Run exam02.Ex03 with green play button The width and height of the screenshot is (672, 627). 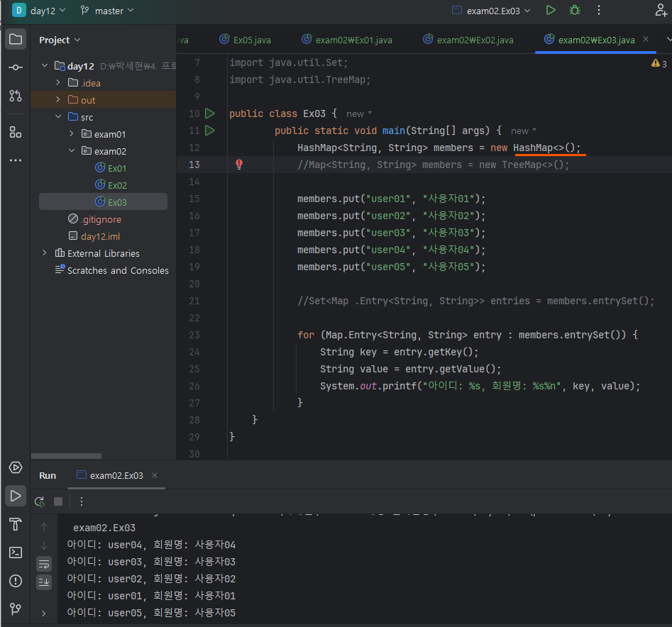tap(551, 11)
